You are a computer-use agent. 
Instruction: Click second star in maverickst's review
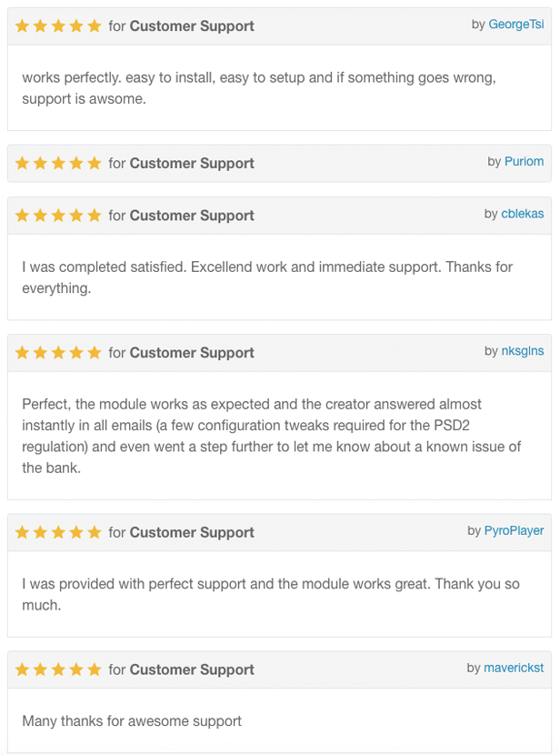[x=40, y=670]
